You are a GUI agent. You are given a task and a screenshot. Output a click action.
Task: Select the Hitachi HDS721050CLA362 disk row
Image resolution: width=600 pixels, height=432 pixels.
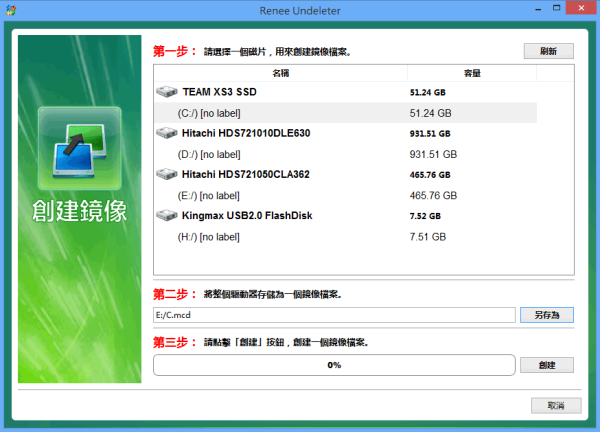click(x=346, y=174)
